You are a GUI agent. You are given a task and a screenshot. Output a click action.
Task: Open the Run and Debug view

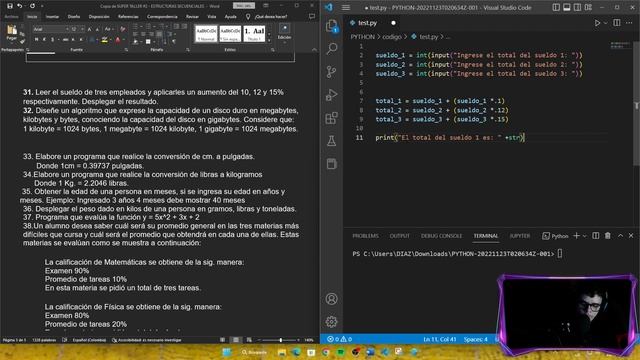331,95
